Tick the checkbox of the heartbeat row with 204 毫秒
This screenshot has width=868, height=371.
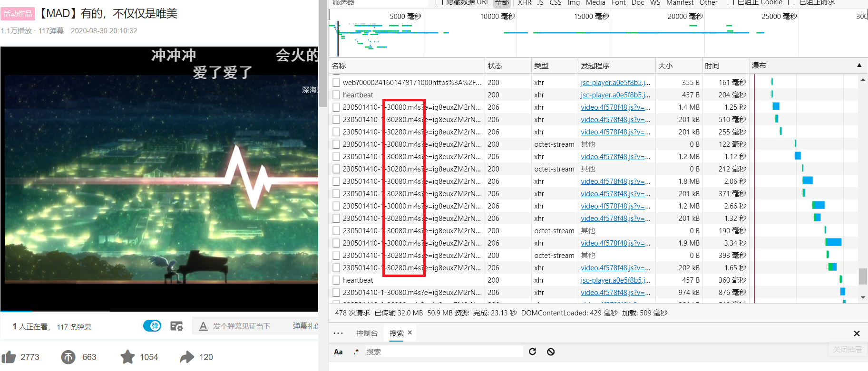336,95
